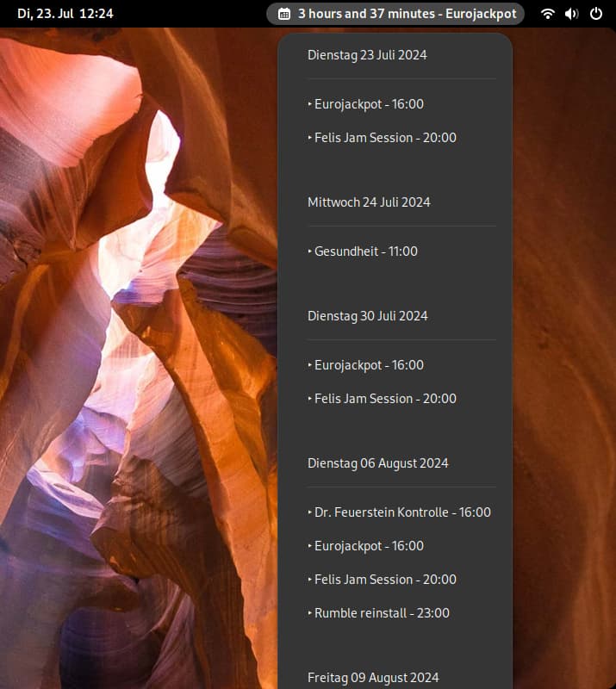Click the Mittwoch 24 Juli 2024 header
Image resolution: width=616 pixels, height=689 pixels.
[369, 202]
